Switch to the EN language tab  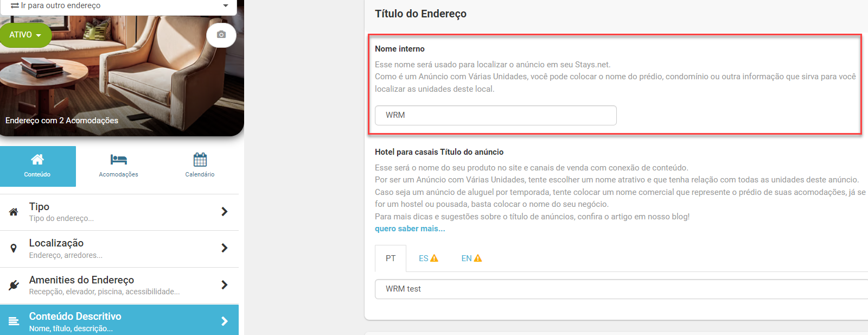click(x=471, y=258)
